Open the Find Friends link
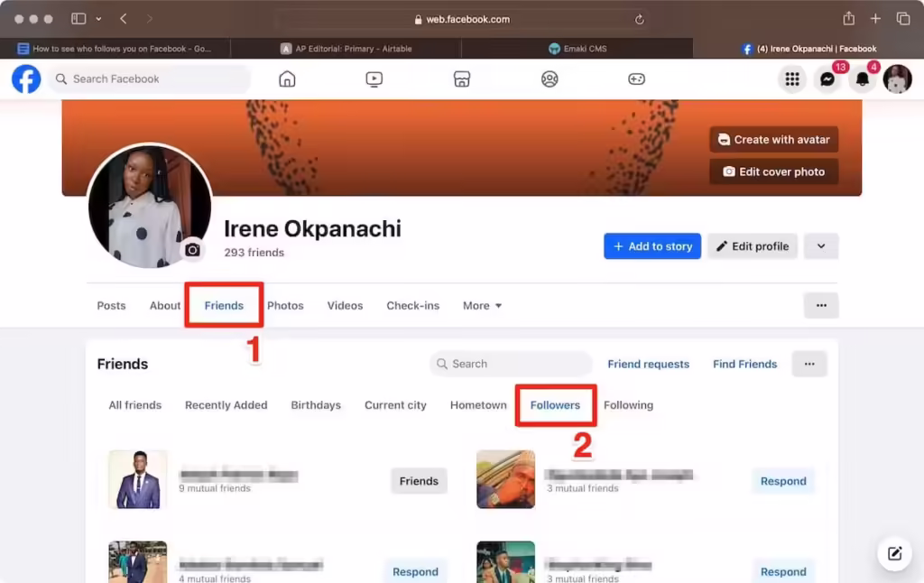Viewport: 924px width, 583px height. [x=744, y=364]
